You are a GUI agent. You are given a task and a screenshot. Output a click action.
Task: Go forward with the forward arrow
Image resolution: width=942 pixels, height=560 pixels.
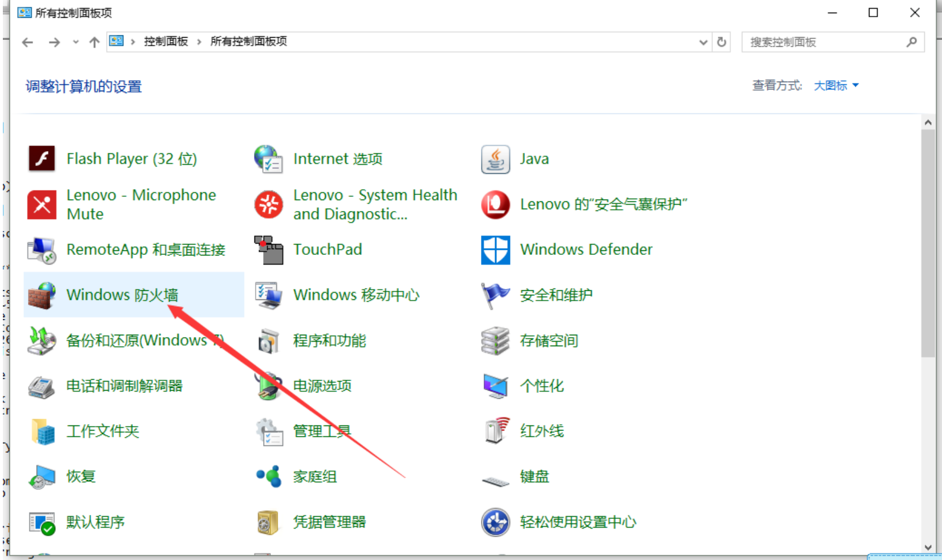(54, 42)
